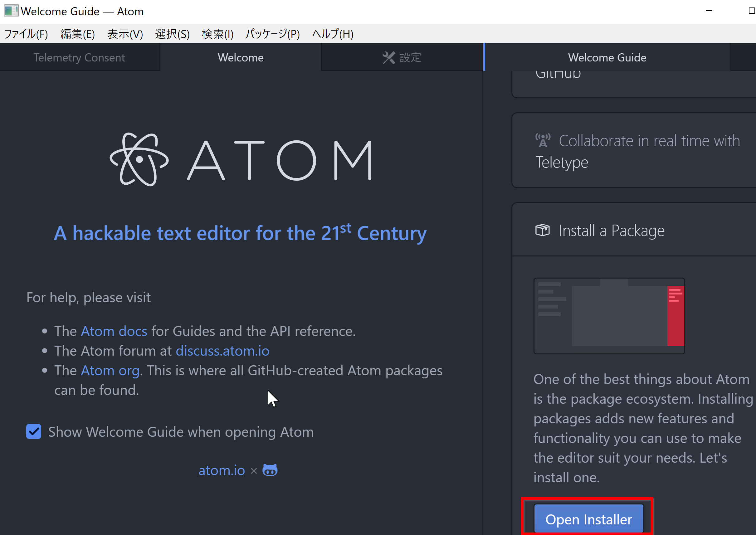Click the Atom window icon in the title bar
This screenshot has height=535, width=756.
pos(11,11)
